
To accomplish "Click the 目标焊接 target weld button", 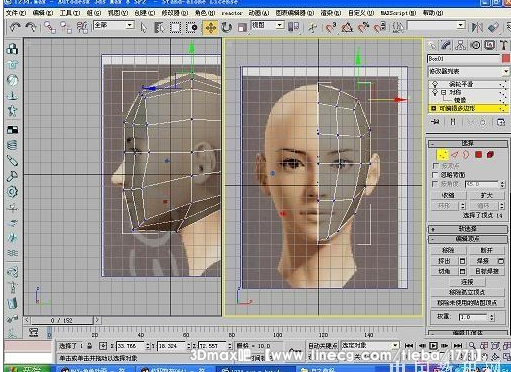I will point(486,271).
